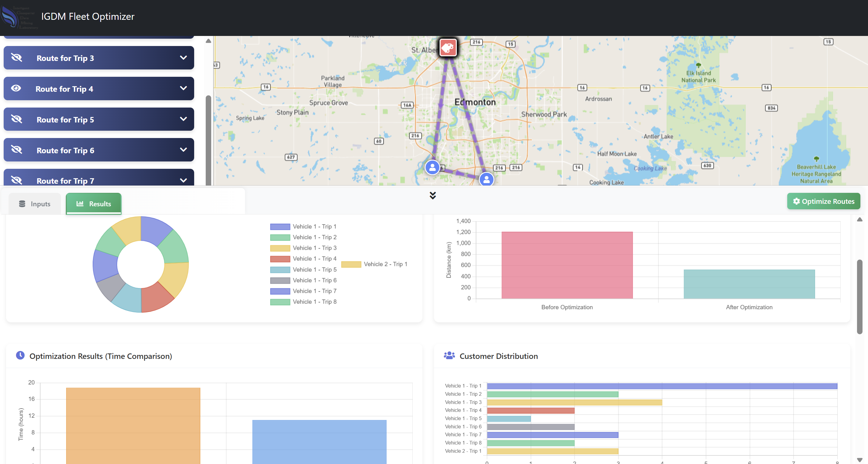This screenshot has width=868, height=464.
Task: Click Beaverhill Lake natural area tree icon
Action: click(x=816, y=159)
